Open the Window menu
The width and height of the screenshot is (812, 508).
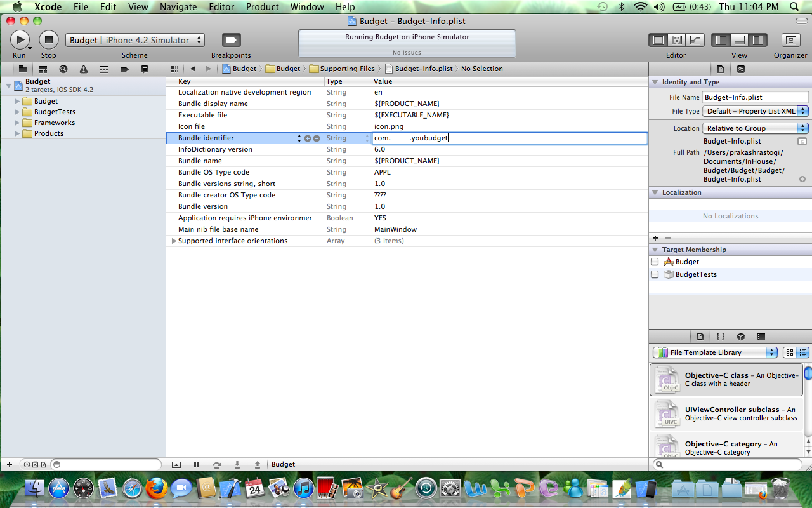coord(308,7)
